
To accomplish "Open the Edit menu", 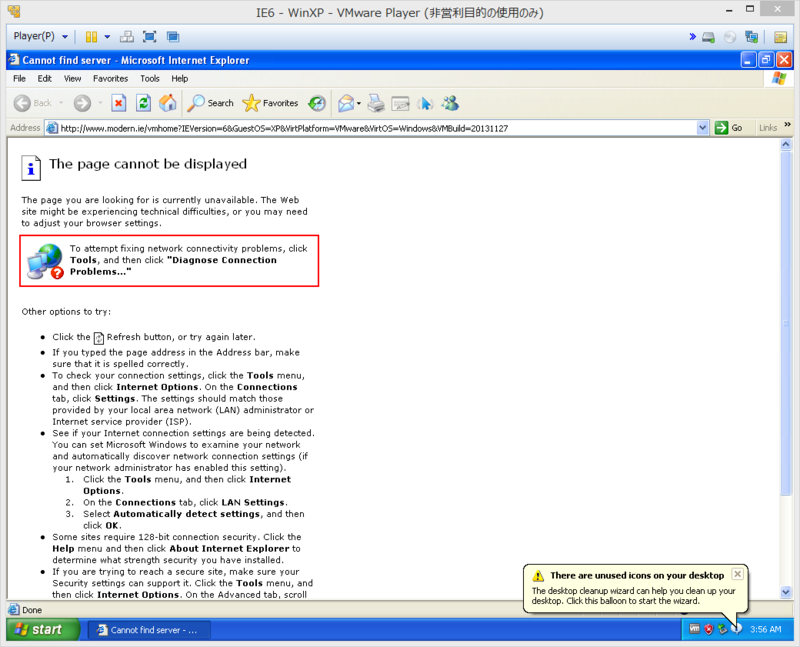I will 44,79.
